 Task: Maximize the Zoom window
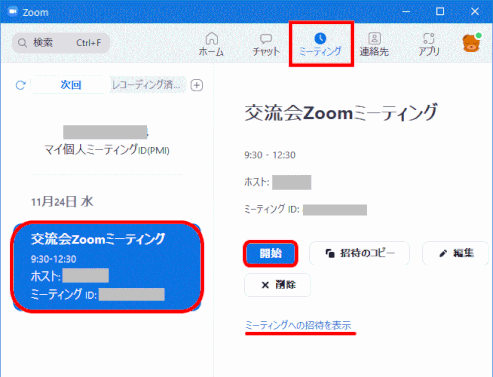click(x=440, y=12)
